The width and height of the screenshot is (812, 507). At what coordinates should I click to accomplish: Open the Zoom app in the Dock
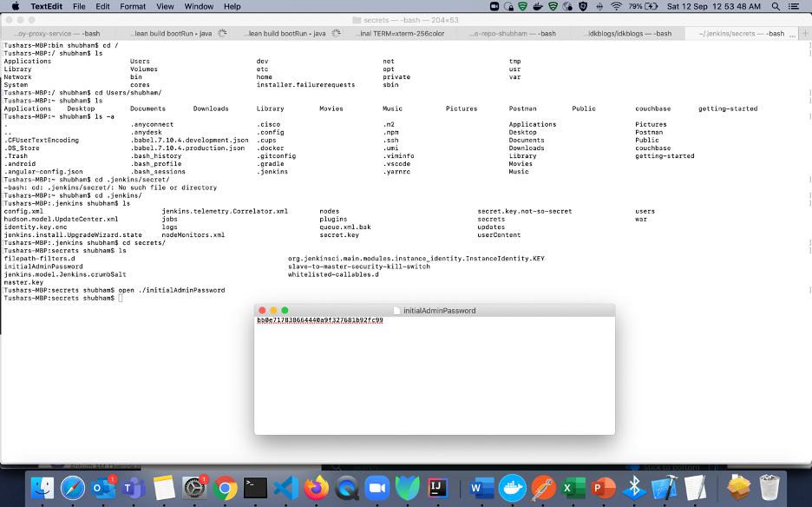tap(377, 488)
